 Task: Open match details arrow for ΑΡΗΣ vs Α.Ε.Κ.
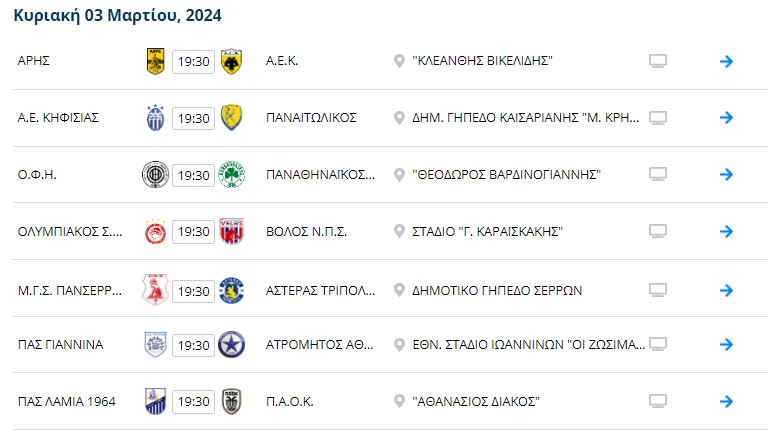(x=727, y=61)
